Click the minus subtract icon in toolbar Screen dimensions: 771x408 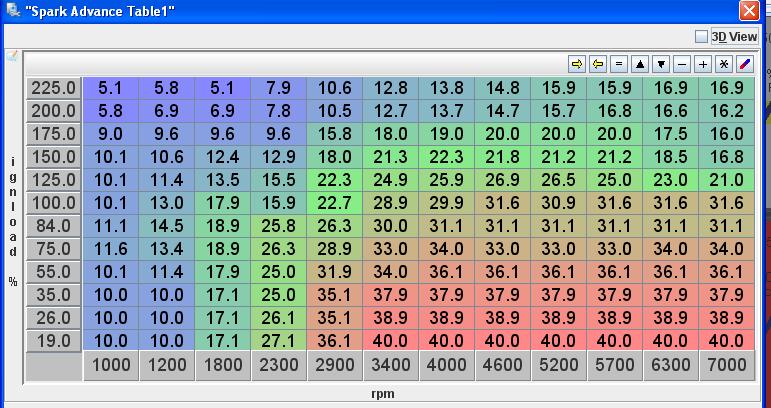(682, 63)
